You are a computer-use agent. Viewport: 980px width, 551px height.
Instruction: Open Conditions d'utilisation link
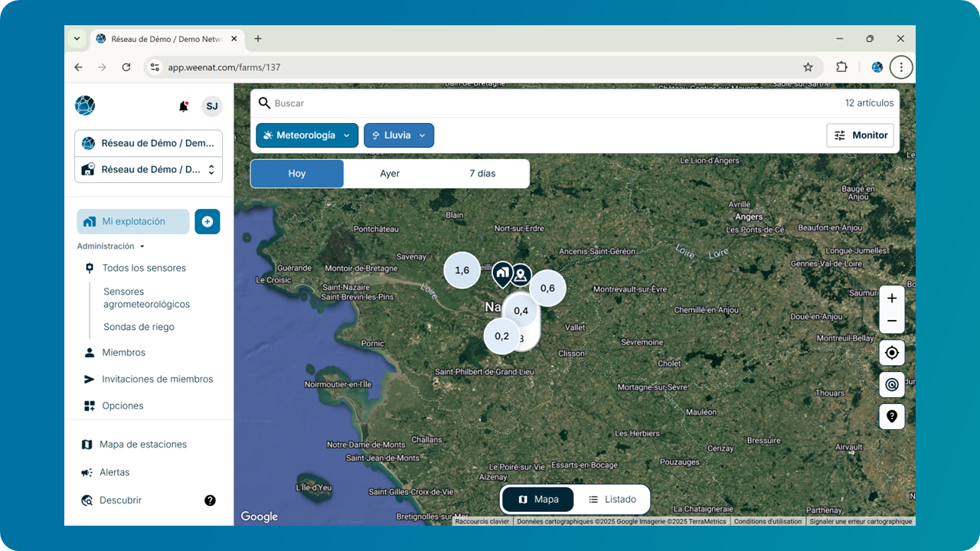(x=768, y=521)
